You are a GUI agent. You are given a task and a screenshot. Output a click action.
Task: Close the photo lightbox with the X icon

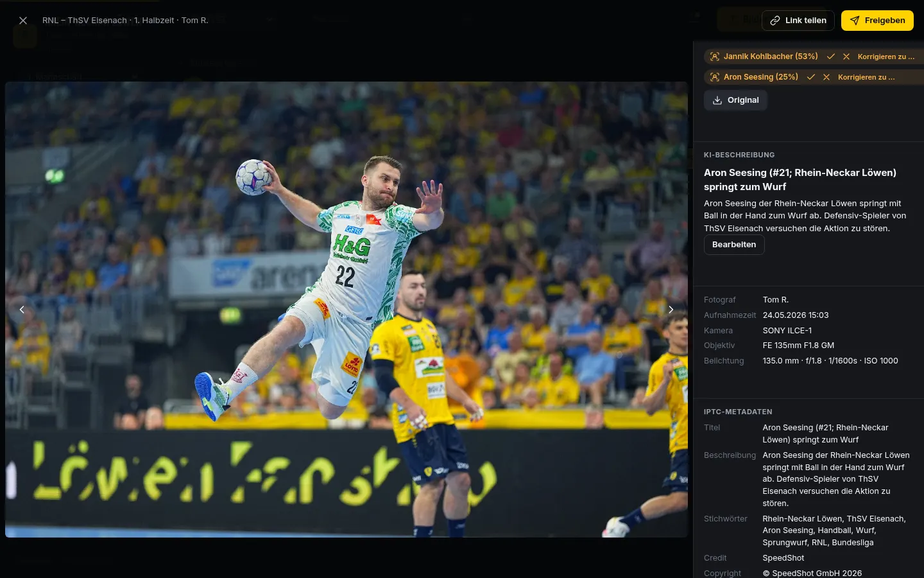tap(23, 21)
